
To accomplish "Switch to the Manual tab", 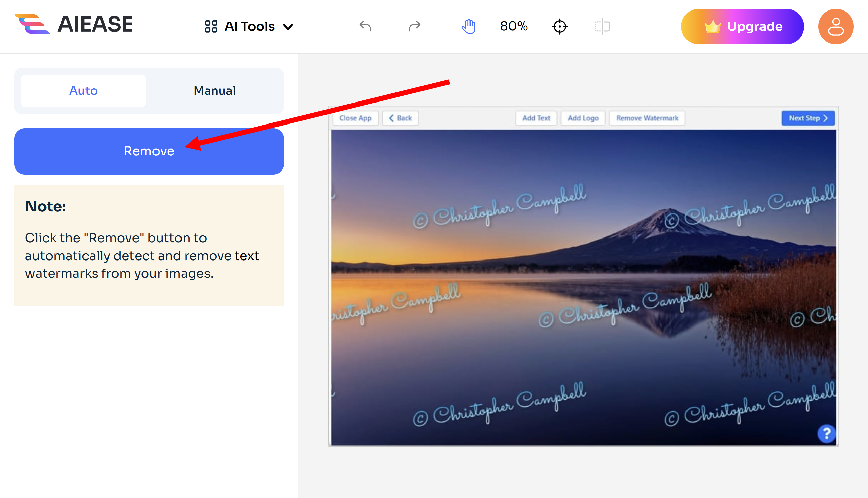I will point(215,91).
